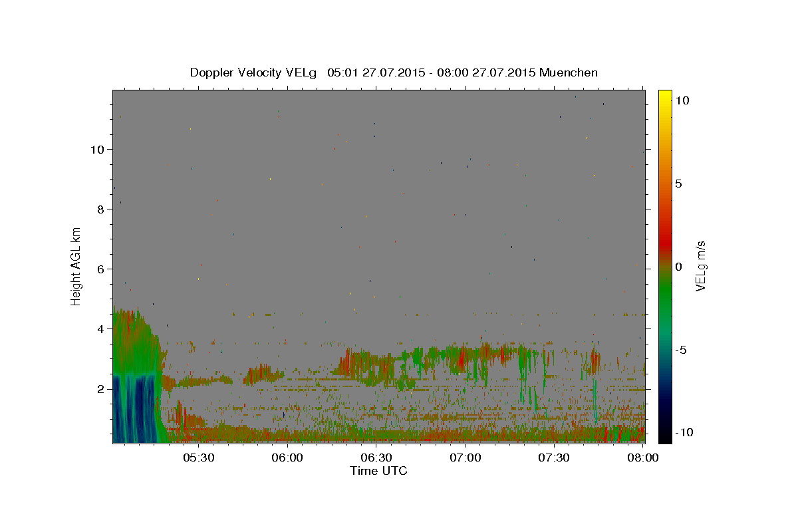Click the height axis label 4
The height and width of the screenshot is (532, 798).
point(101,329)
